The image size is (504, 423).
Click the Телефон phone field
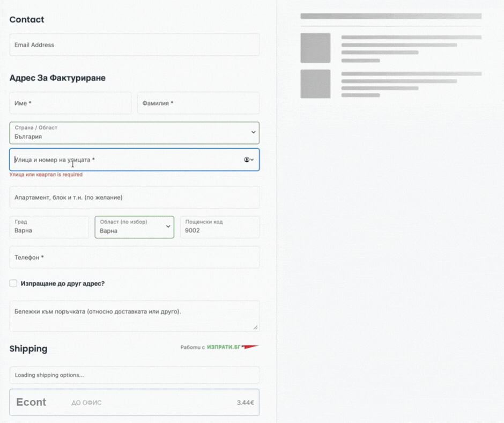click(135, 257)
